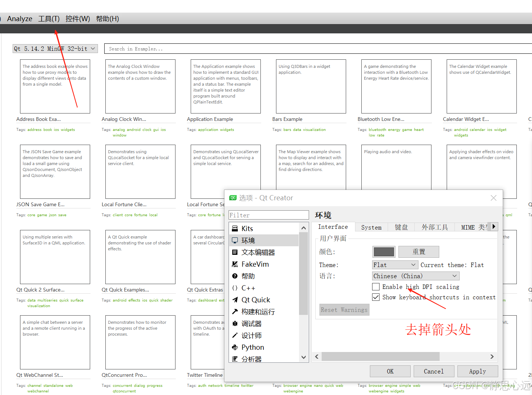Open the 颜色 gray color swatch
The height and width of the screenshot is (395, 532).
click(384, 252)
